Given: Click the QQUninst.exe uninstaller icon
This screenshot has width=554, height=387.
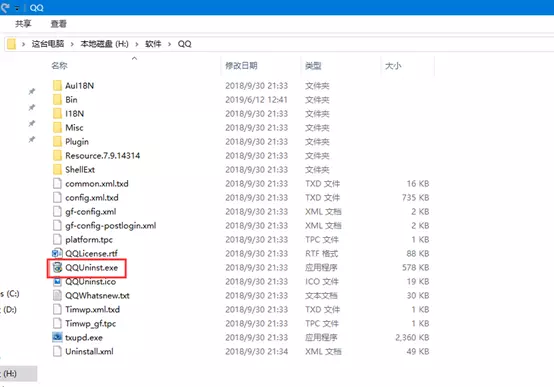Looking at the screenshot, I should (x=57, y=268).
